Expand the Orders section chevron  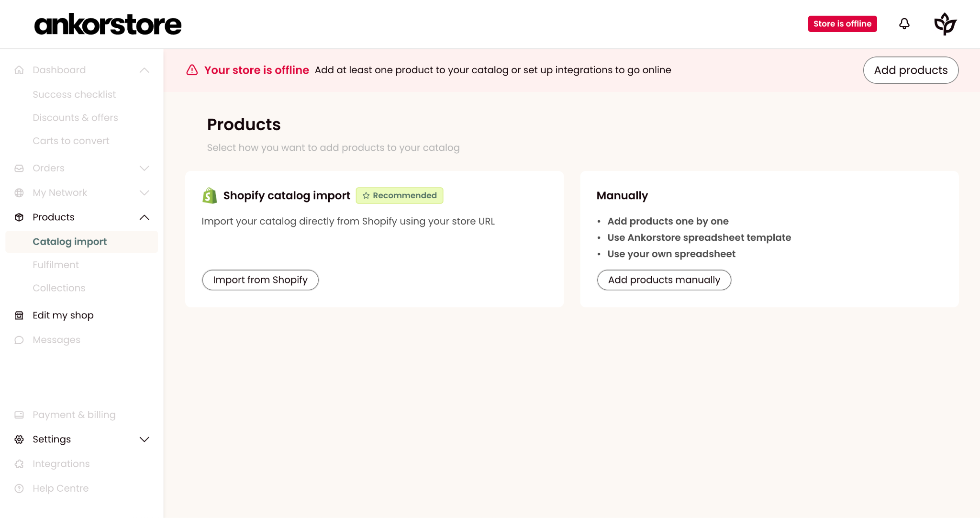(x=144, y=168)
